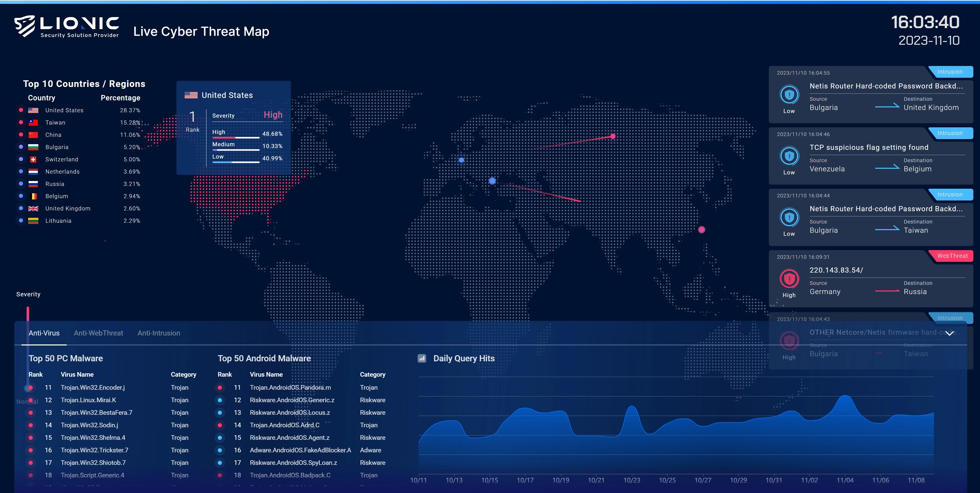
Task: Click the blue dot beside Lithuania
Action: click(21, 220)
